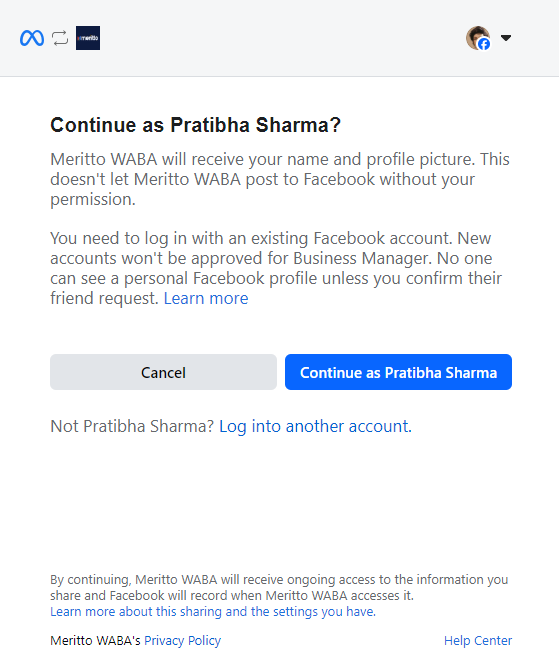The image size is (559, 657).
Task: Visit the Help Center
Action: click(478, 641)
